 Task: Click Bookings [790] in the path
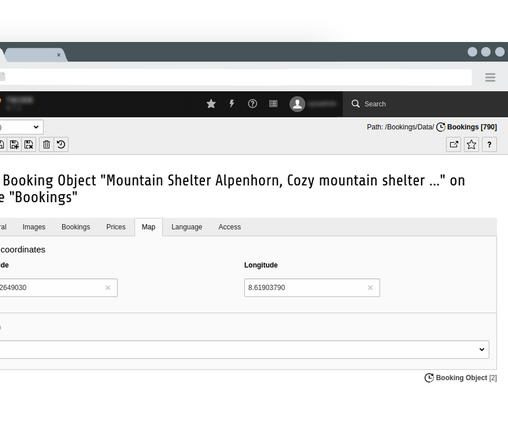[x=472, y=127]
